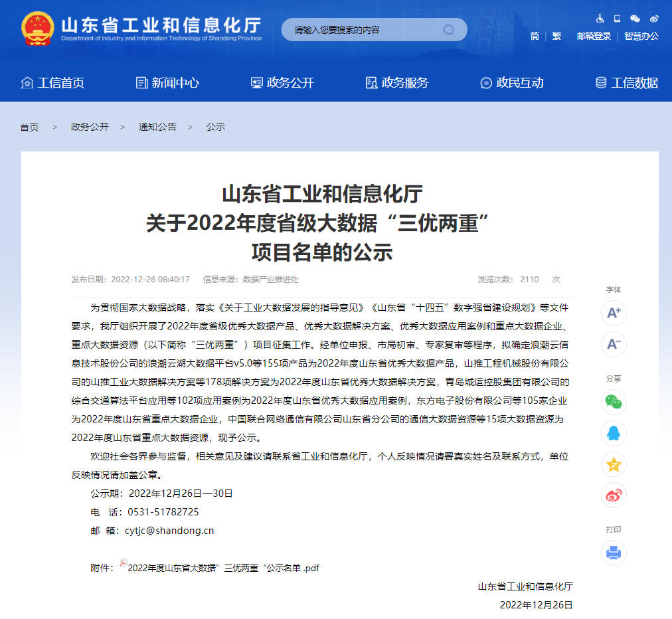Click the home icon beside 工信首页
Viewport: 672px width, 619px height.
click(27, 83)
